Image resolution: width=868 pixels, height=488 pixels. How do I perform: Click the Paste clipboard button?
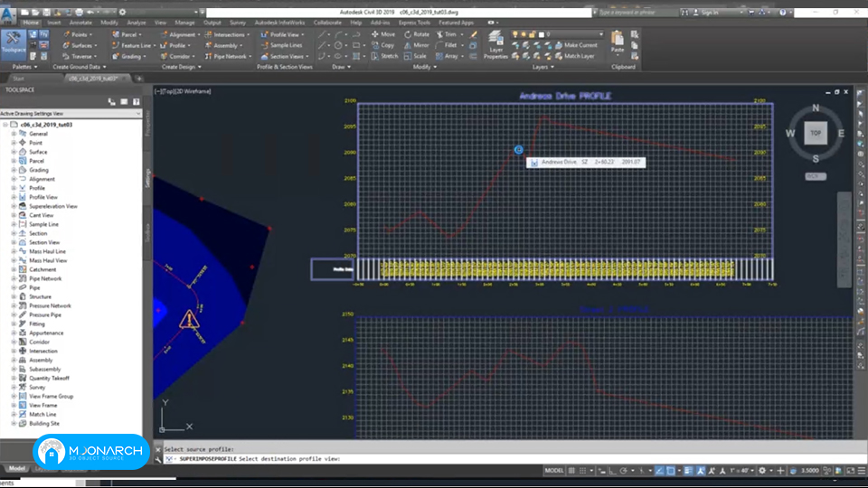coord(618,42)
